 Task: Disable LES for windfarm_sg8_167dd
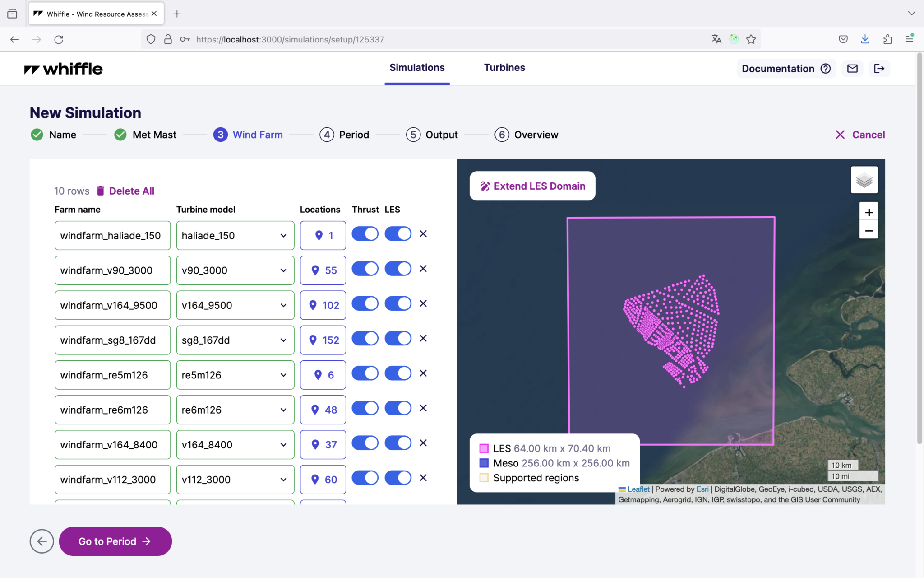click(398, 338)
